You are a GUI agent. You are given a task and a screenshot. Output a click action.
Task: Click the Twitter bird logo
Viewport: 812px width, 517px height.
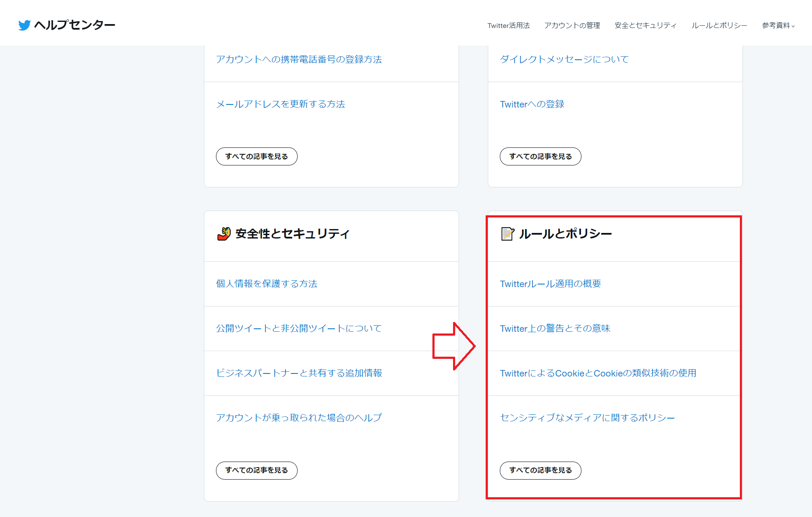click(24, 25)
